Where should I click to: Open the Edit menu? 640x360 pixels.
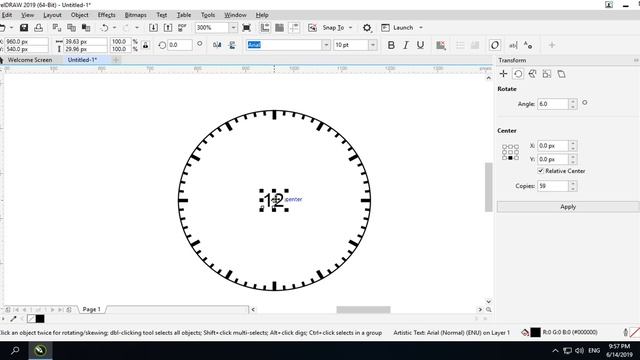[7, 15]
